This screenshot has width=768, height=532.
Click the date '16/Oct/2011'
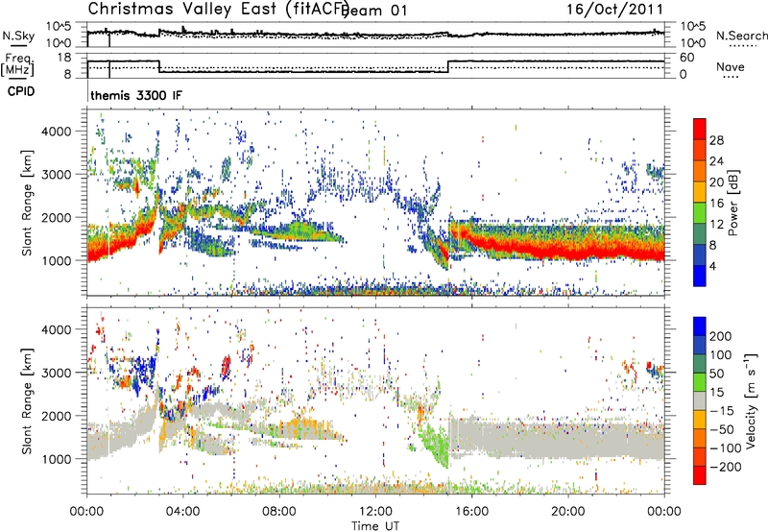(615, 10)
